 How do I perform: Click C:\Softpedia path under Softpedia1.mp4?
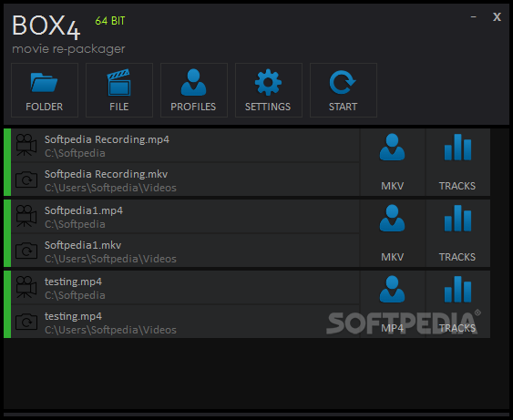[x=75, y=224]
